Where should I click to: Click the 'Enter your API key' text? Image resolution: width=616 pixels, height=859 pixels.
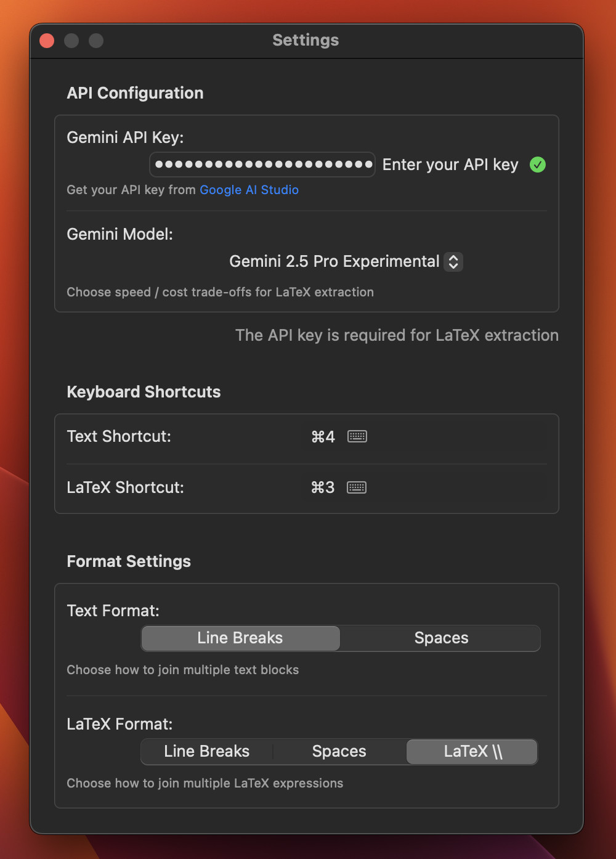(450, 165)
